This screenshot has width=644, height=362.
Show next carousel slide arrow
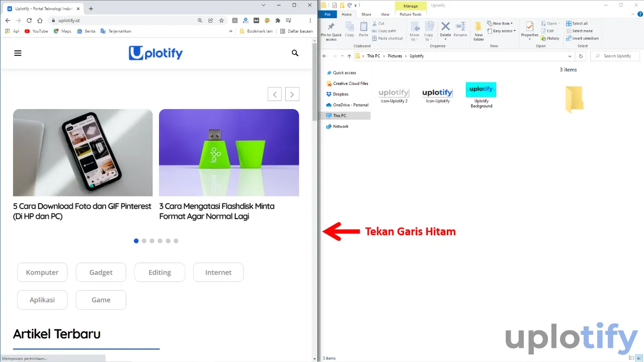292,94
